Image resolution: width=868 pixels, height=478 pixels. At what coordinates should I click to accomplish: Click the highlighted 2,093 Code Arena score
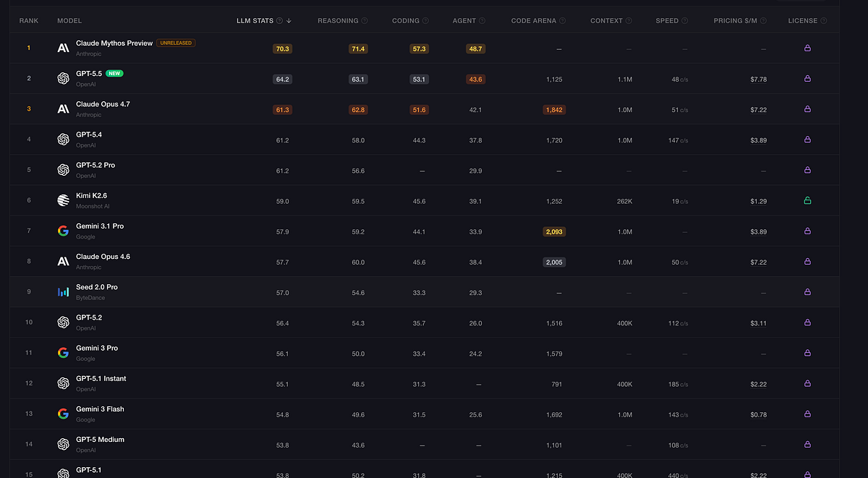point(554,231)
